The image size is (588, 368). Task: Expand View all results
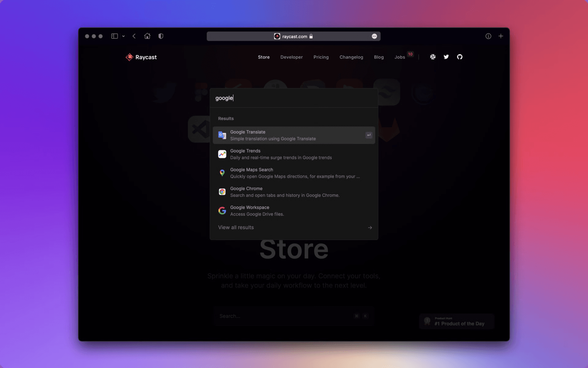coord(236,227)
